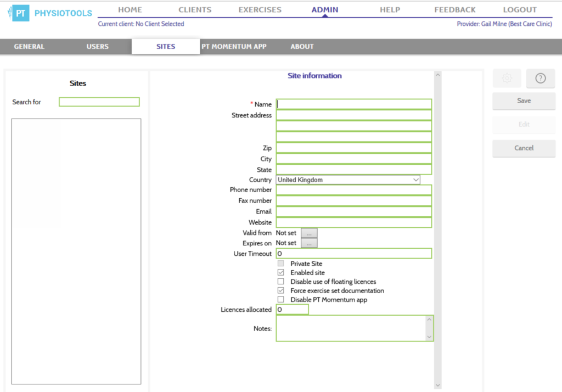Check Disable use of floating licences

coord(280,282)
